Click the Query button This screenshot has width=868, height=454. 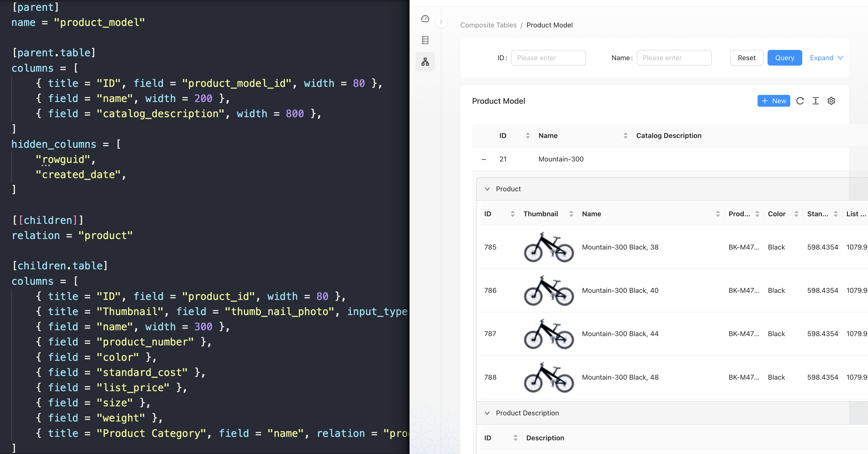pyautogui.click(x=784, y=58)
